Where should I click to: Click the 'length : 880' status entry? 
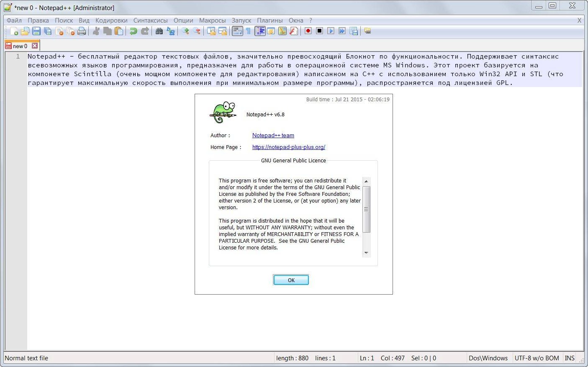pos(292,358)
